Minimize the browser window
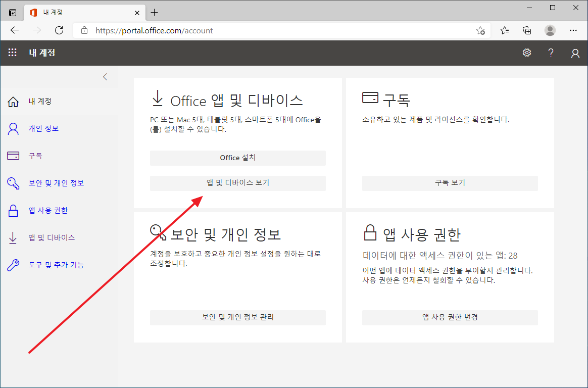Screen dimensions: 588x388 click(529, 8)
